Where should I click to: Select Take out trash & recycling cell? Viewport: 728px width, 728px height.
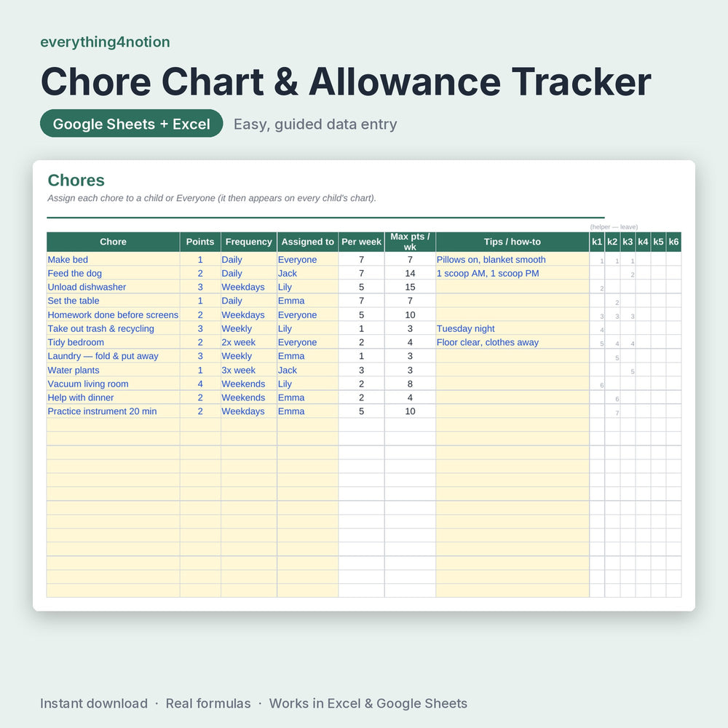pyautogui.click(x=114, y=329)
